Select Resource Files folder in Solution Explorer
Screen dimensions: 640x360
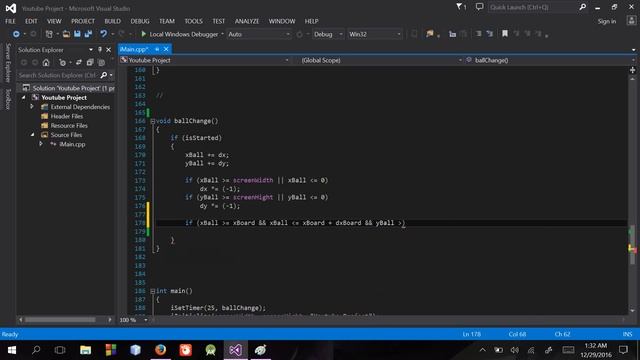[69, 126]
